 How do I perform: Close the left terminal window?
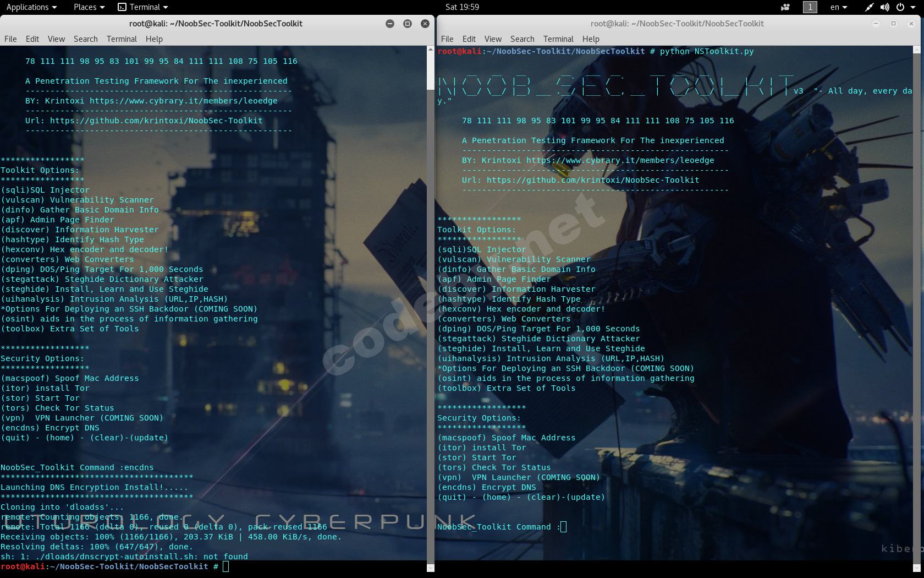[425, 24]
